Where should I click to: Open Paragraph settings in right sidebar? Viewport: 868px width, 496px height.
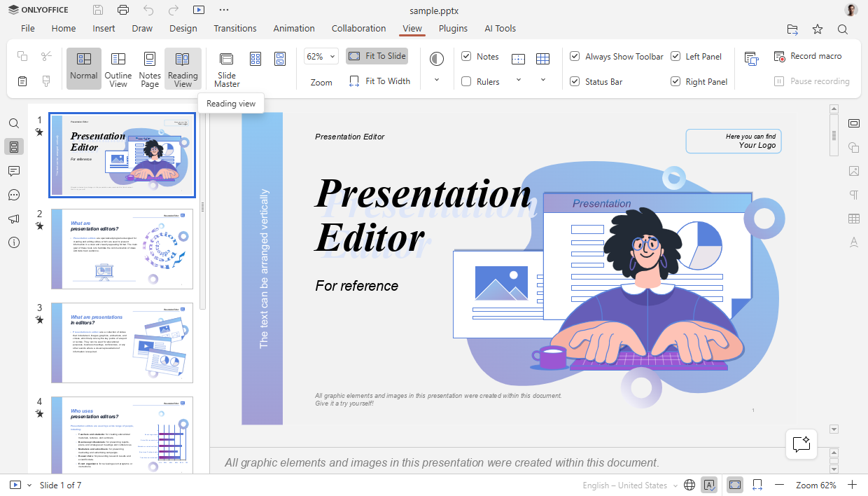pyautogui.click(x=854, y=195)
